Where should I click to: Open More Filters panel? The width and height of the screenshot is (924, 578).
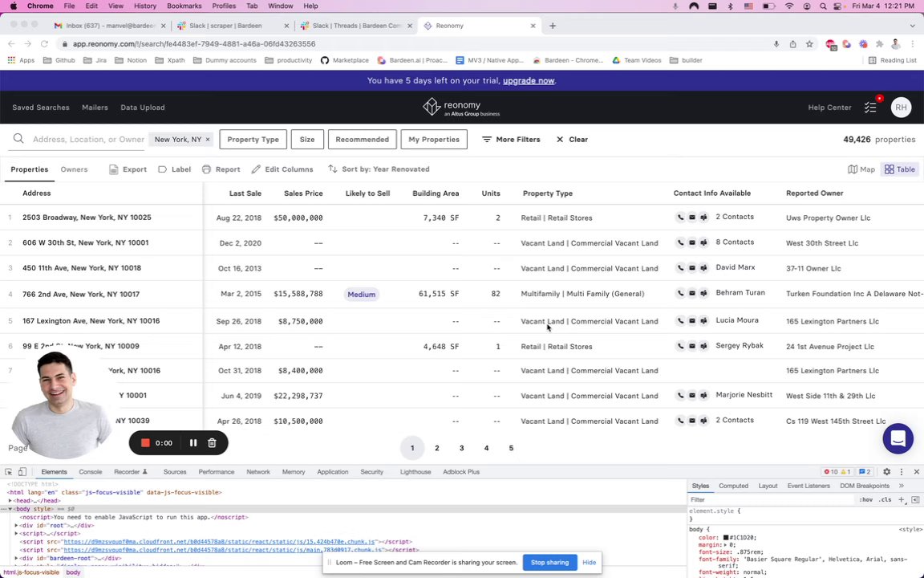click(511, 140)
